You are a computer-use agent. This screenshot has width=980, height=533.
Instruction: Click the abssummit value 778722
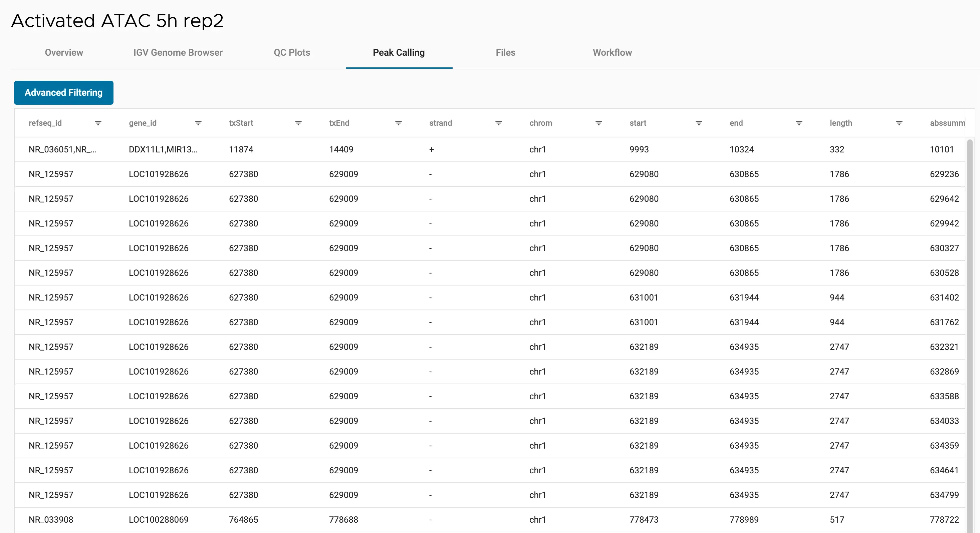(944, 520)
